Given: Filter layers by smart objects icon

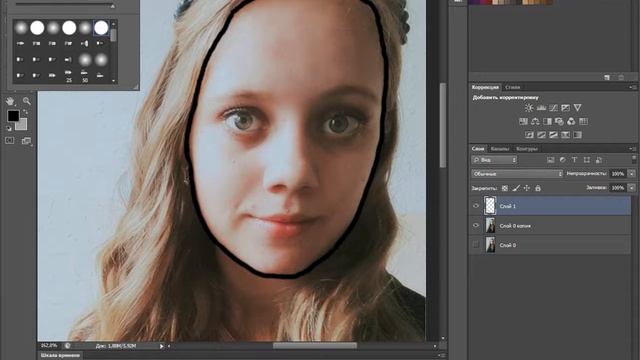Looking at the screenshot, I should [598, 160].
